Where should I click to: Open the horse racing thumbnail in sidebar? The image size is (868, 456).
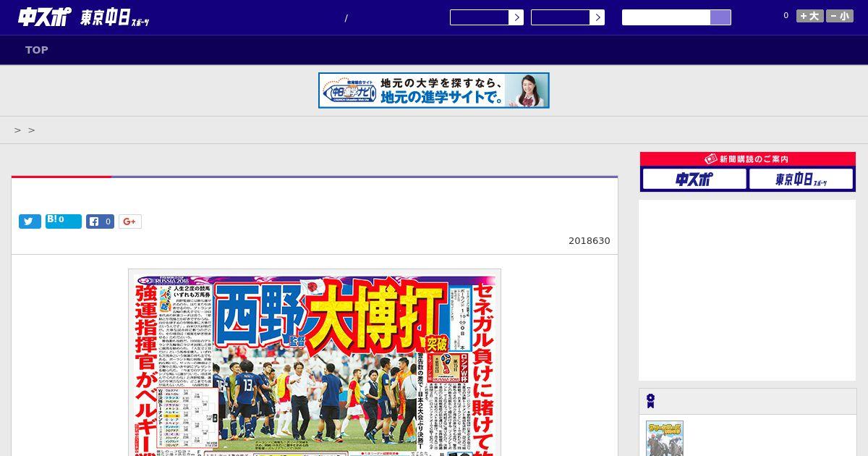pyautogui.click(x=665, y=438)
